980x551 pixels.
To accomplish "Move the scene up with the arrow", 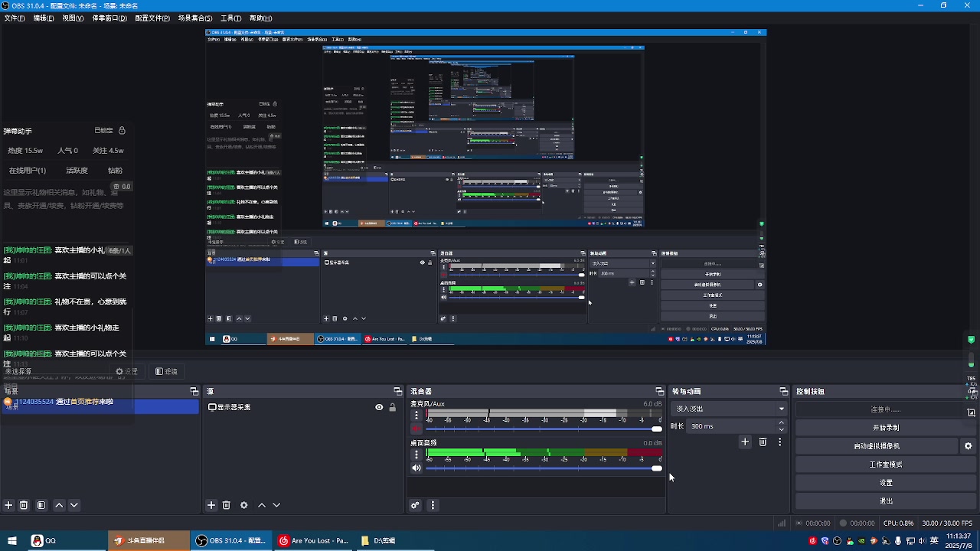I will click(59, 505).
